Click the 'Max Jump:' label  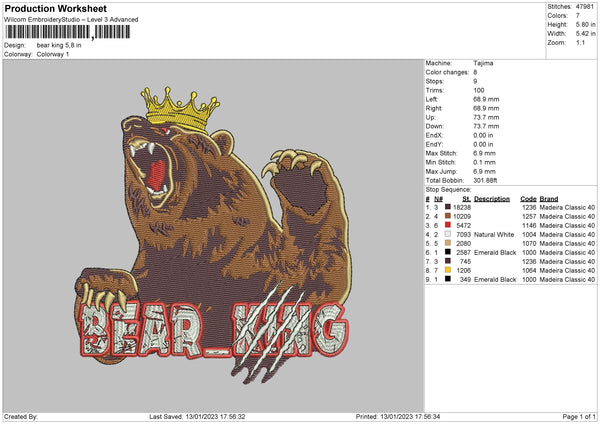[441, 171]
